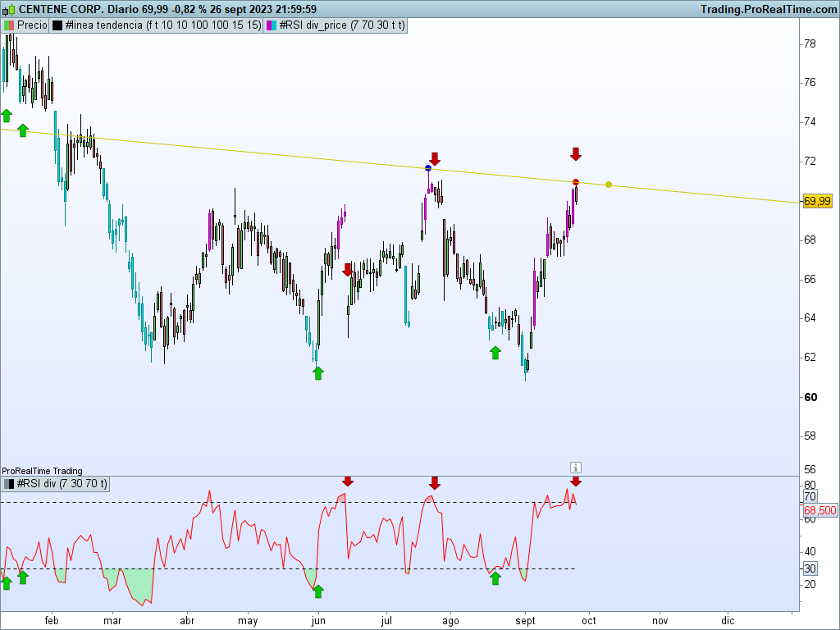The image size is (840, 630).
Task: Click the dic label on time axis
Action: pyautogui.click(x=728, y=621)
